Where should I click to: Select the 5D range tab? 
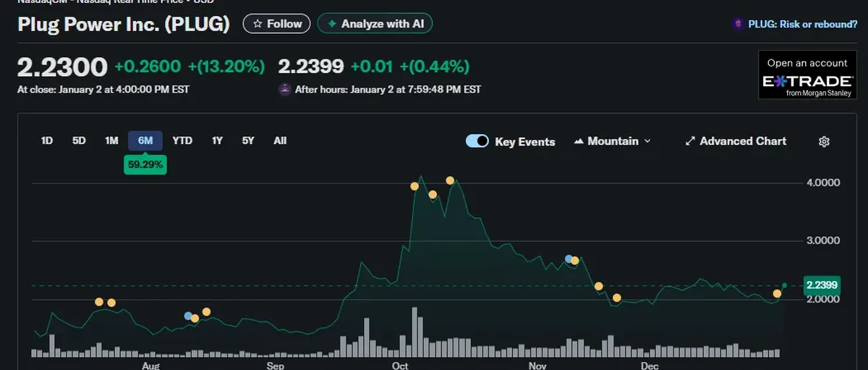[x=79, y=140]
